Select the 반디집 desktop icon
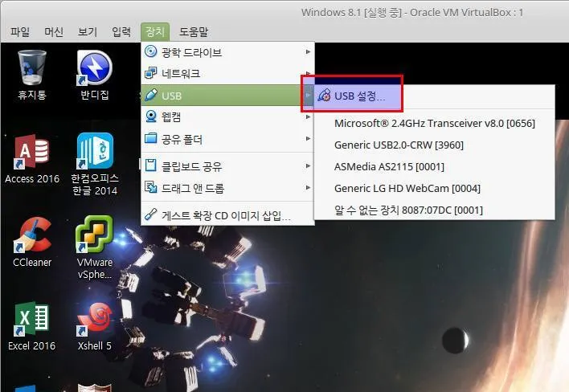The image size is (569, 392). coord(94,75)
